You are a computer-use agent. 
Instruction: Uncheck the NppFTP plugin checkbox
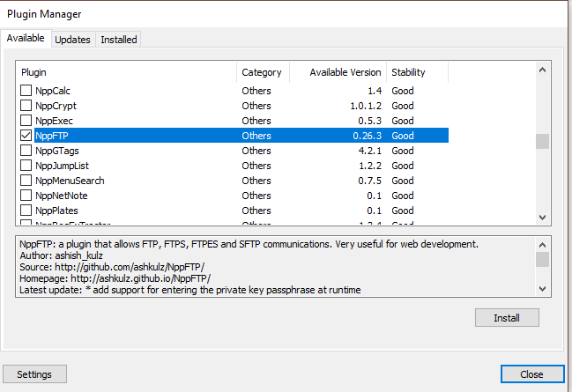coord(26,136)
